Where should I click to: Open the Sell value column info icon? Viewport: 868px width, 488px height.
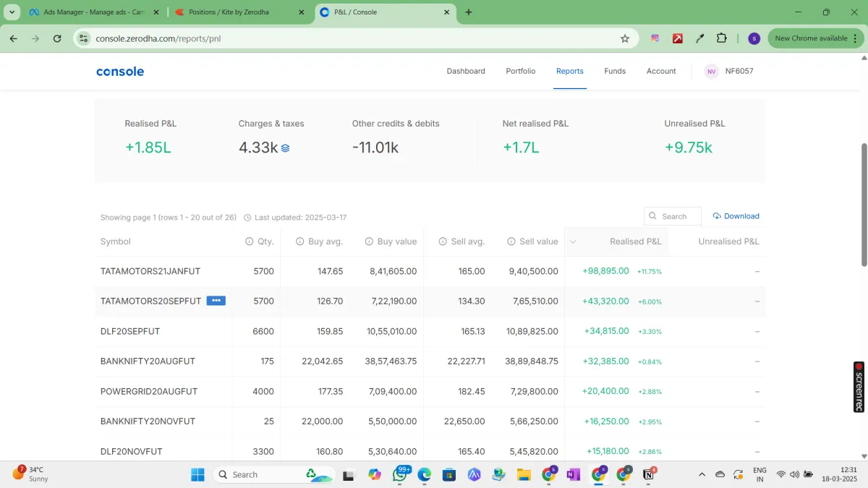coord(511,241)
